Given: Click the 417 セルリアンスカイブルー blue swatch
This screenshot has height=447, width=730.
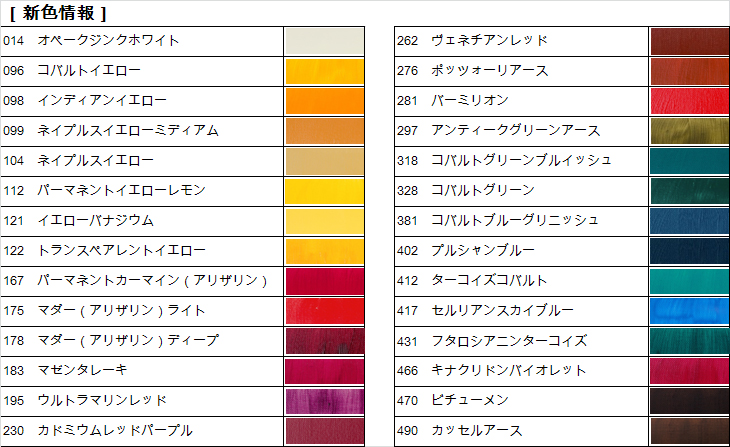Looking at the screenshot, I should [x=690, y=311].
